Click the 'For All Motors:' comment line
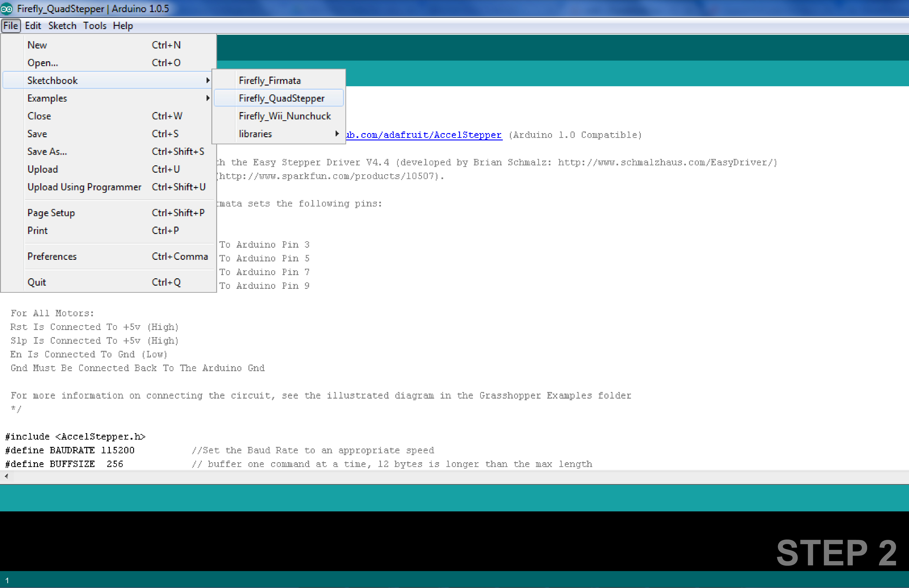The width and height of the screenshot is (909, 588). [52, 313]
